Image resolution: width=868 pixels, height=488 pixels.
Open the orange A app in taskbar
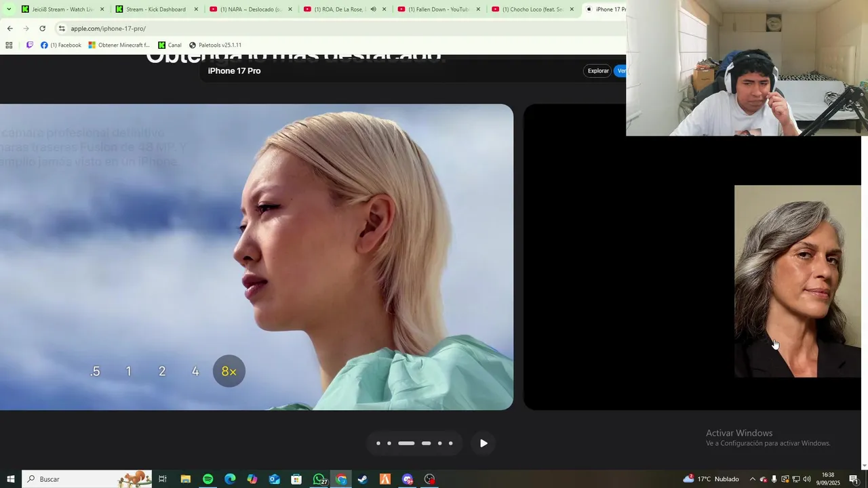(385, 479)
